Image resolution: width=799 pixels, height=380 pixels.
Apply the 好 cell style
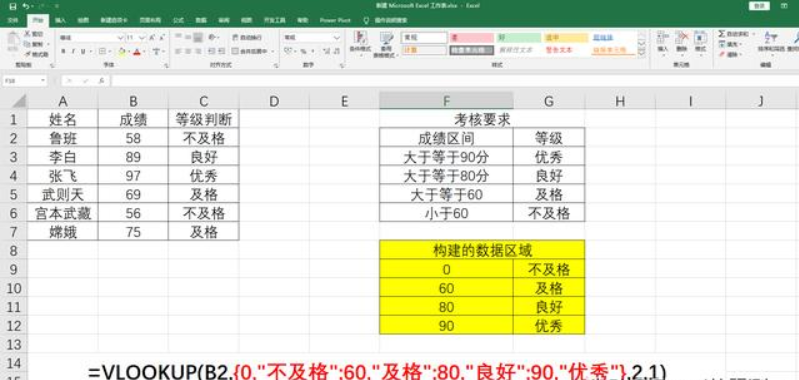pyautogui.click(x=519, y=38)
